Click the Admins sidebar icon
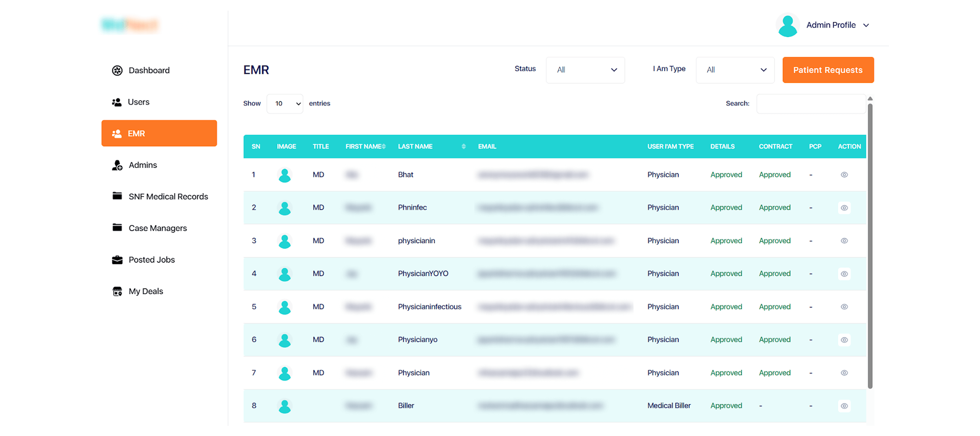 [x=117, y=165]
